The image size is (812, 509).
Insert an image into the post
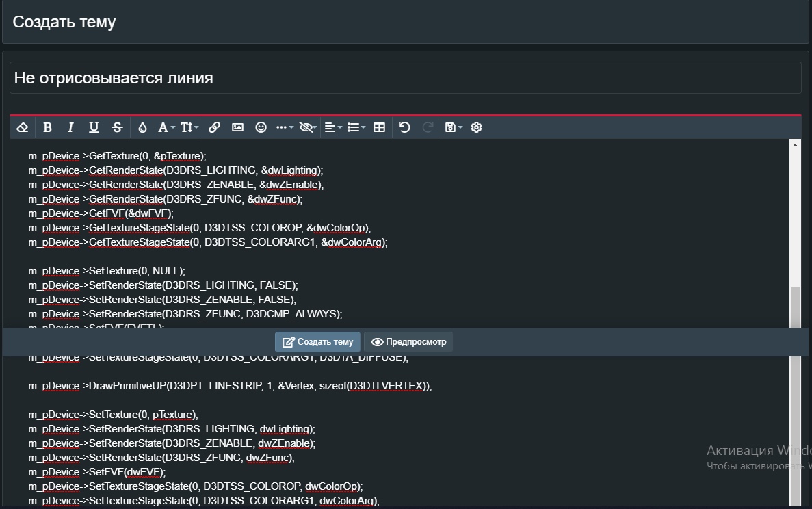[x=237, y=127]
